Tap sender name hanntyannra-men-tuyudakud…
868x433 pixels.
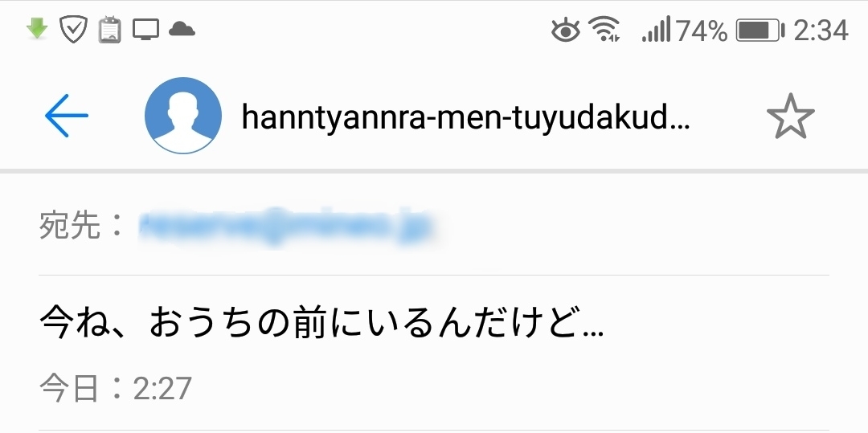point(466,116)
